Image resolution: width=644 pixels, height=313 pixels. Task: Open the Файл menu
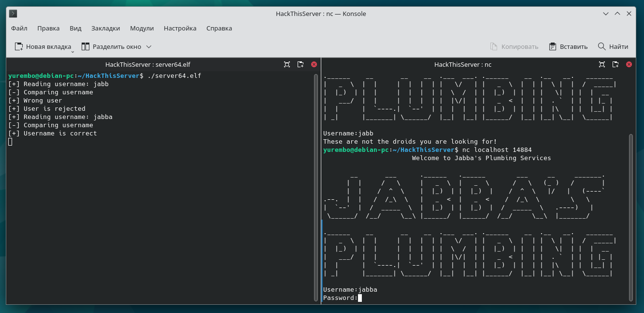point(19,28)
